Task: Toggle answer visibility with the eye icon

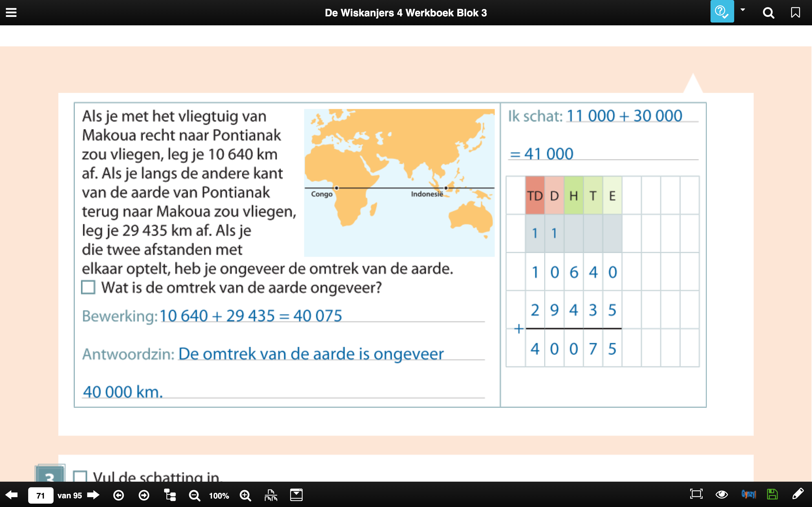Action: (x=721, y=494)
